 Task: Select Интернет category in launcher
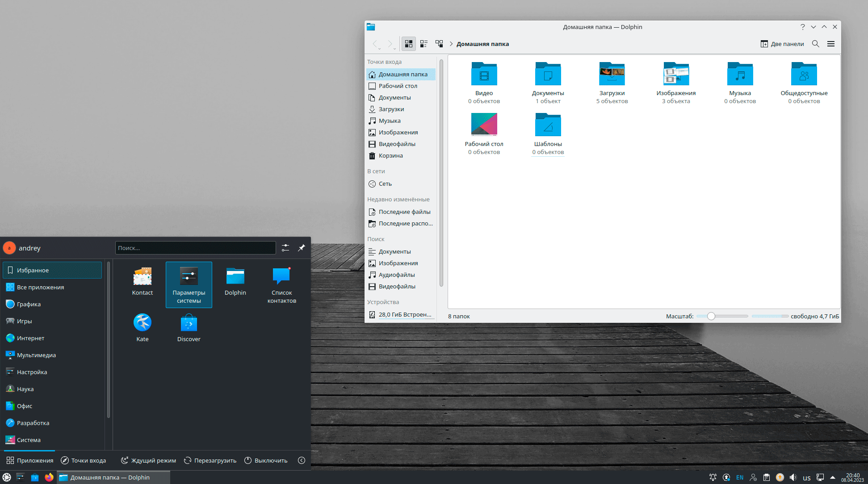pos(30,338)
